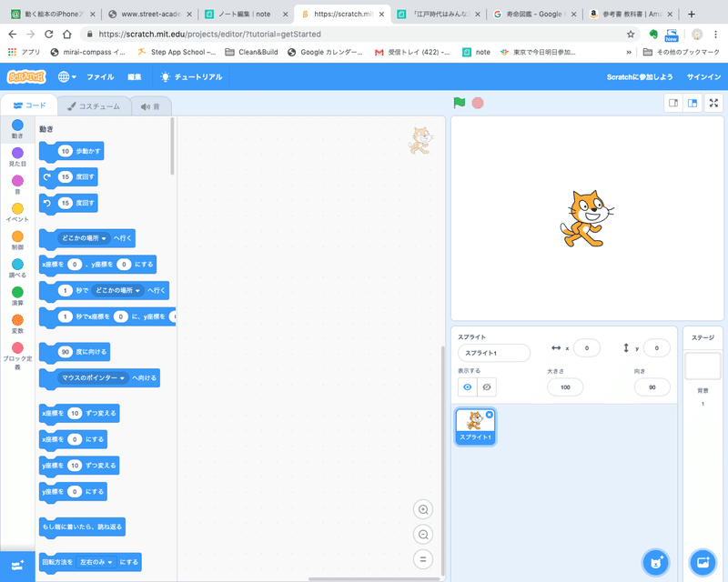Click the red stop button

tap(478, 103)
